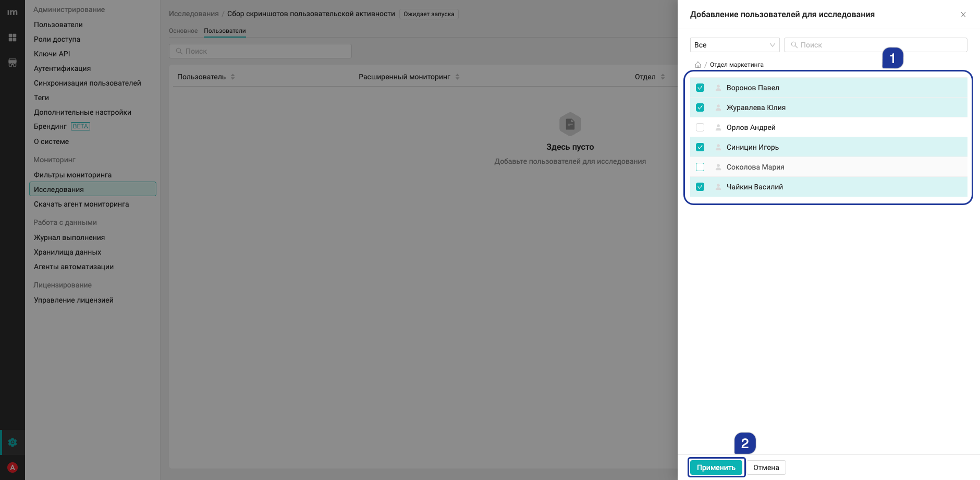Click the search field in the add users panel
The image size is (980, 480).
(876, 45)
